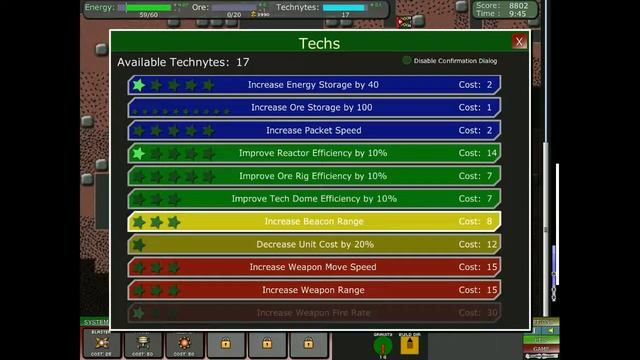Pick Improve Ore Rig Efficiency by 10%
Image resolution: width=640 pixels, height=360 pixels.
click(314, 176)
